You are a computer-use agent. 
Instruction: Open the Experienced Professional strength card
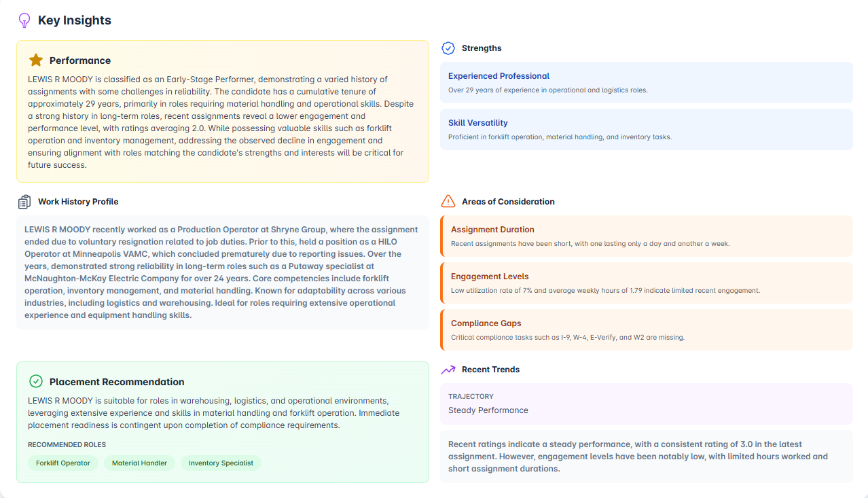(647, 83)
